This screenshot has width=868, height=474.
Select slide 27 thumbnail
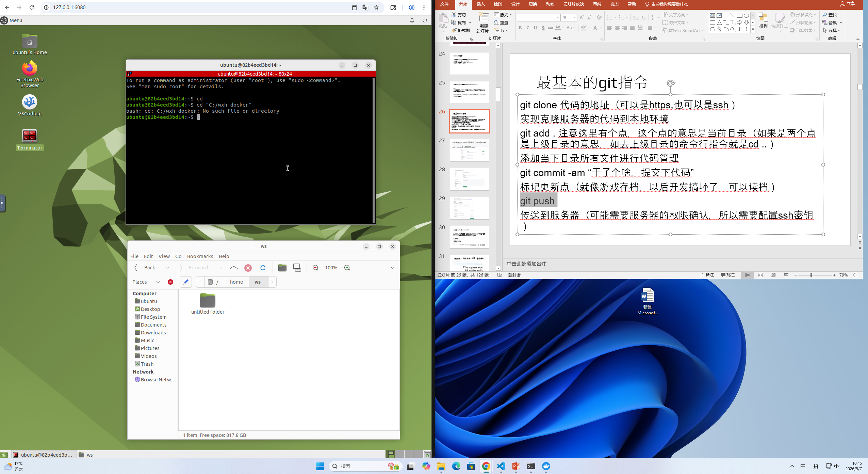[x=469, y=150]
